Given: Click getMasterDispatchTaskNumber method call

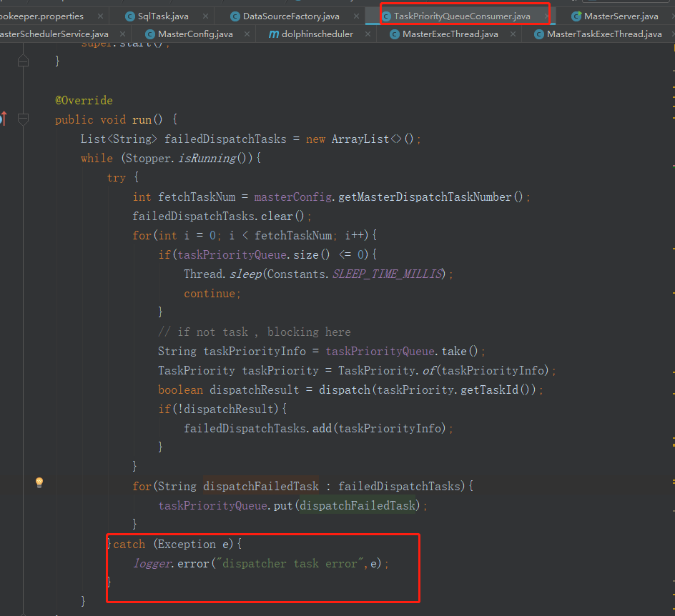Looking at the screenshot, I should click(x=425, y=197).
